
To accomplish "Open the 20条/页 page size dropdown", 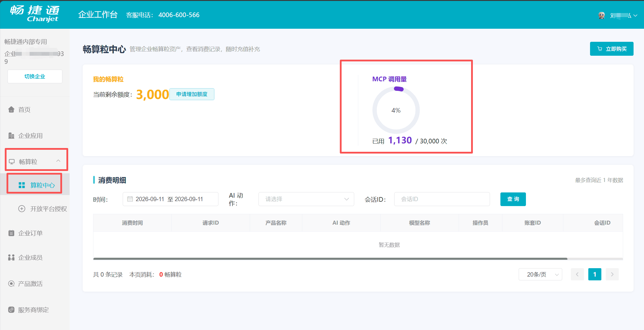I will pos(540,274).
